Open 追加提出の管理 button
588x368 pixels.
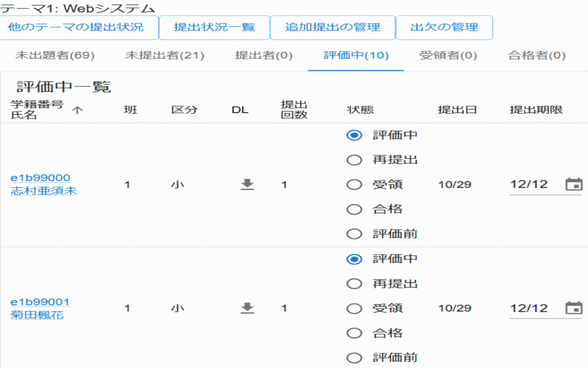point(333,27)
